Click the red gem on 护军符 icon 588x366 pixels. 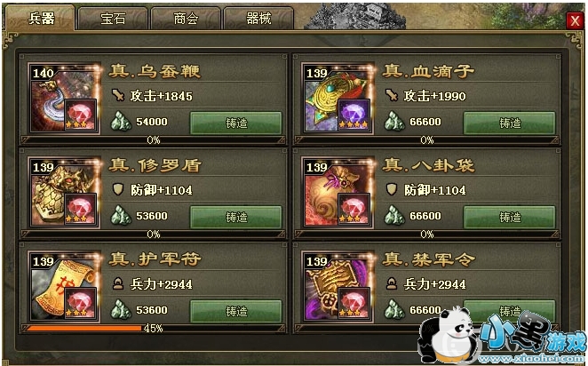click(80, 303)
